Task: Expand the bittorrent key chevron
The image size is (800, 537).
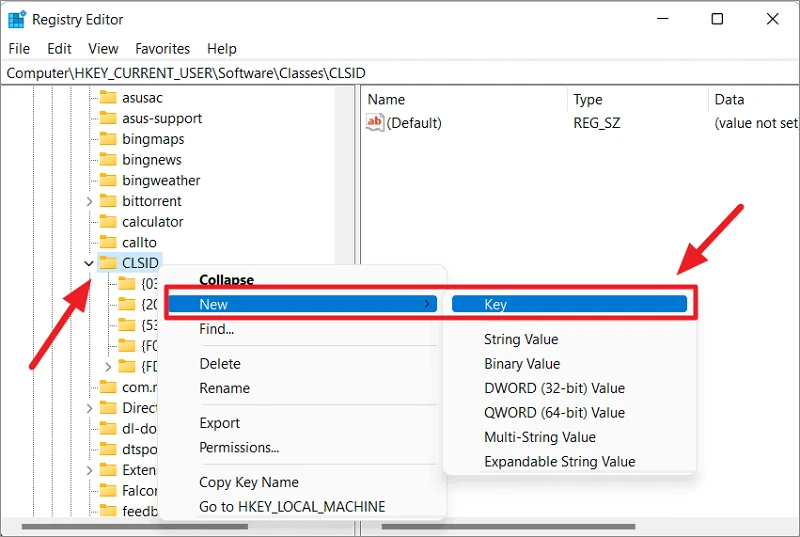Action: pyautogui.click(x=89, y=201)
